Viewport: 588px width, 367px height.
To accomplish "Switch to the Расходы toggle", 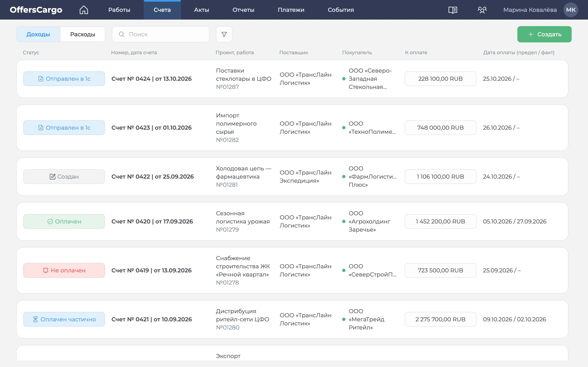I will 83,34.
